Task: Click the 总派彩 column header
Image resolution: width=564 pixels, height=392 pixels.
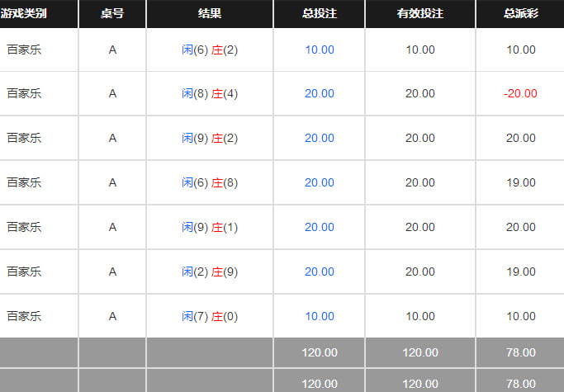Action: [x=520, y=14]
